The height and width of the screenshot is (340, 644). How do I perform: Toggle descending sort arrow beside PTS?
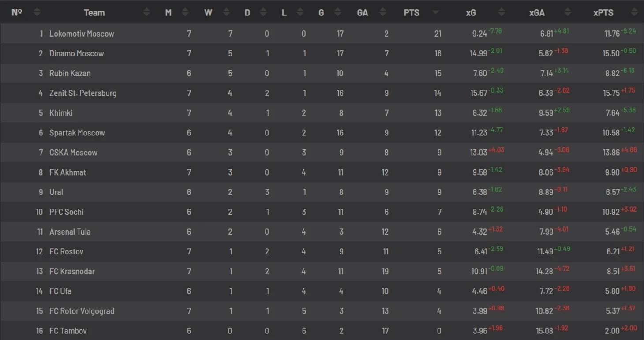point(436,12)
